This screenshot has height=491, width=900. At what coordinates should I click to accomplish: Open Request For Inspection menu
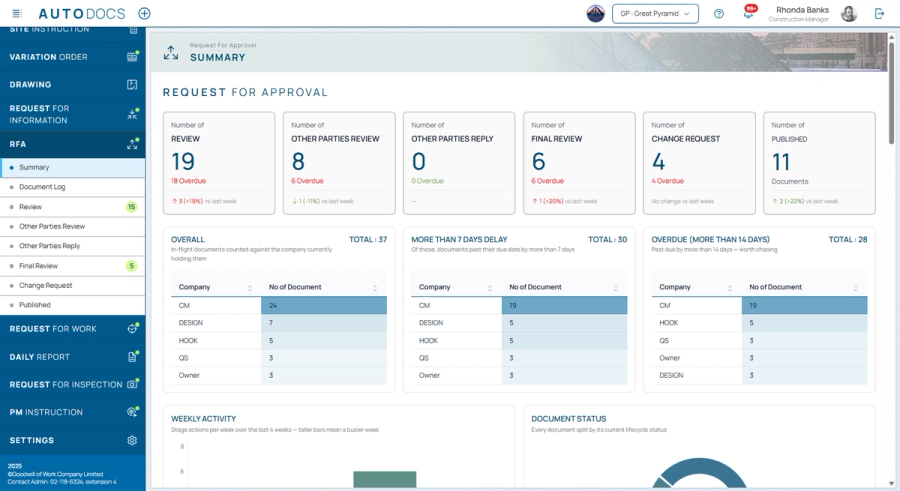(x=72, y=384)
